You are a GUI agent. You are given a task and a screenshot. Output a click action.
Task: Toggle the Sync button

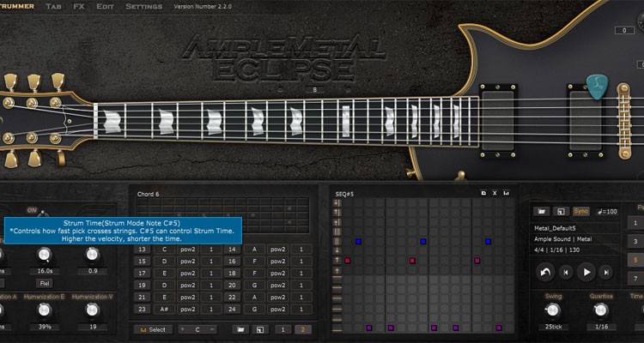point(580,211)
